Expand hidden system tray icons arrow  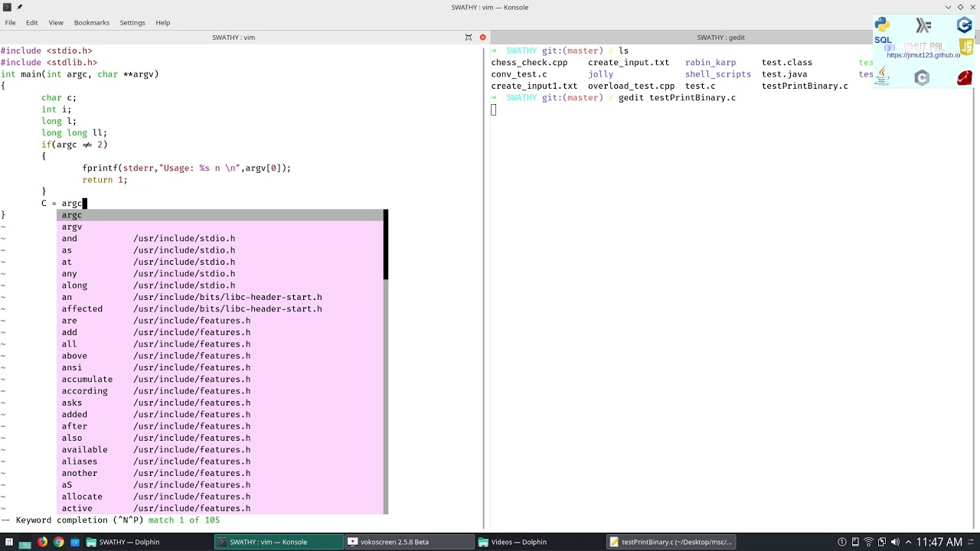(907, 542)
